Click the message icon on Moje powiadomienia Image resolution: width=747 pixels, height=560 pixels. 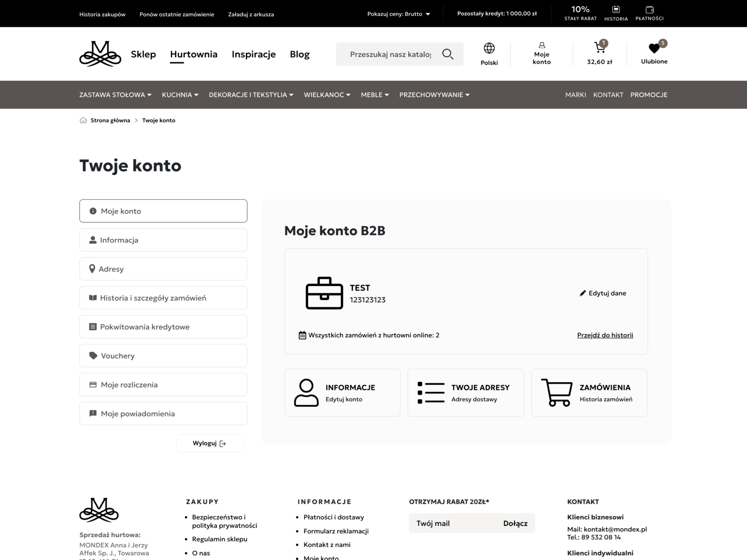93,413
